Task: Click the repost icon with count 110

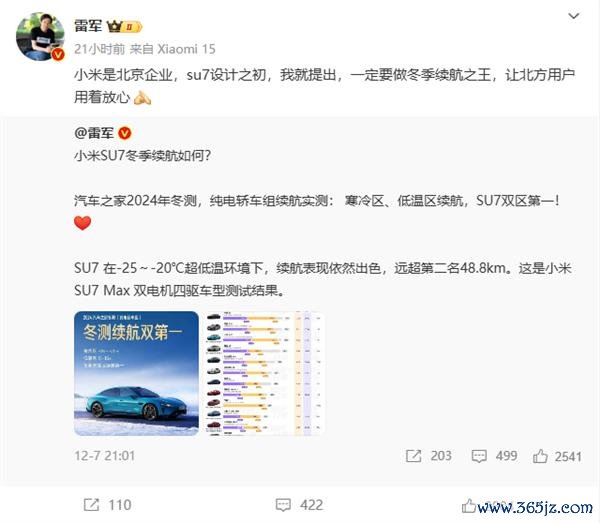Action: pos(91,505)
